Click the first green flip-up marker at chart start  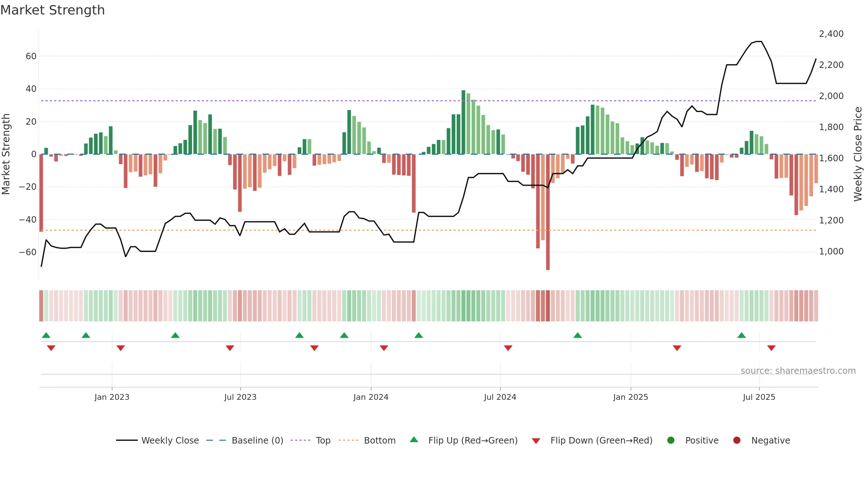click(x=46, y=335)
